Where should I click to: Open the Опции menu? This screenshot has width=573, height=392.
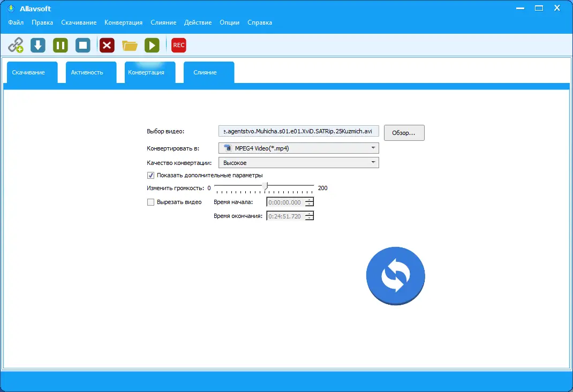click(x=230, y=22)
